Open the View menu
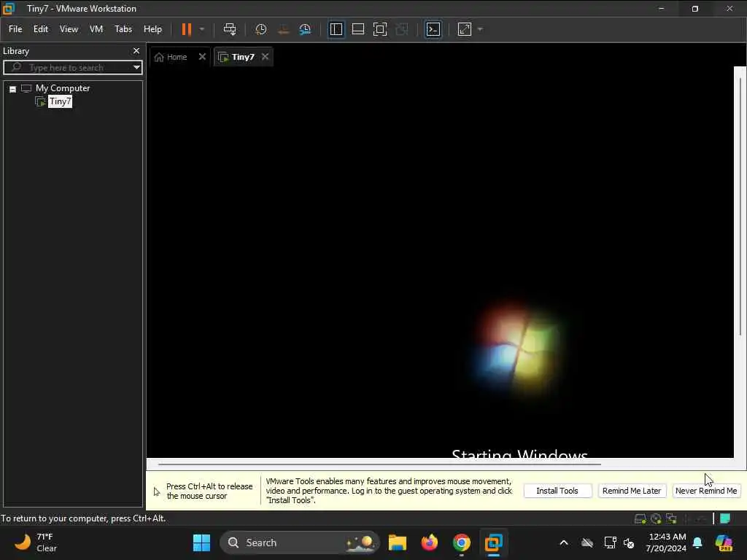 point(69,29)
